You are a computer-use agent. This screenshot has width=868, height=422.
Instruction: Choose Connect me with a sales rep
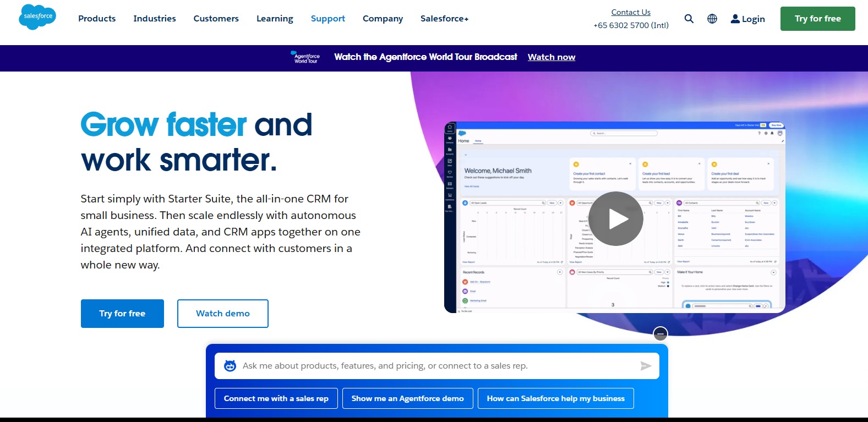click(x=276, y=398)
